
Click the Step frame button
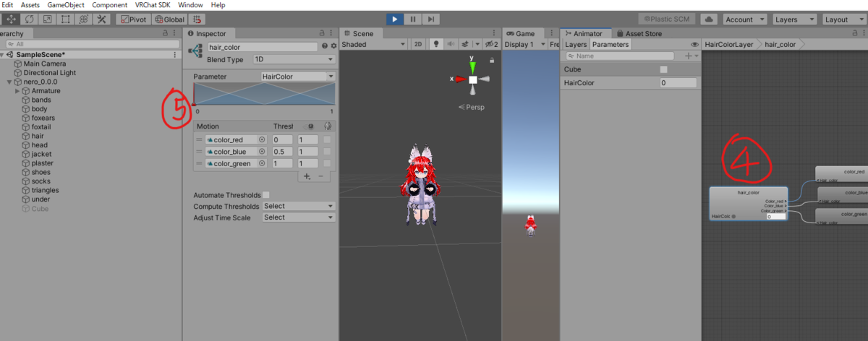[430, 20]
